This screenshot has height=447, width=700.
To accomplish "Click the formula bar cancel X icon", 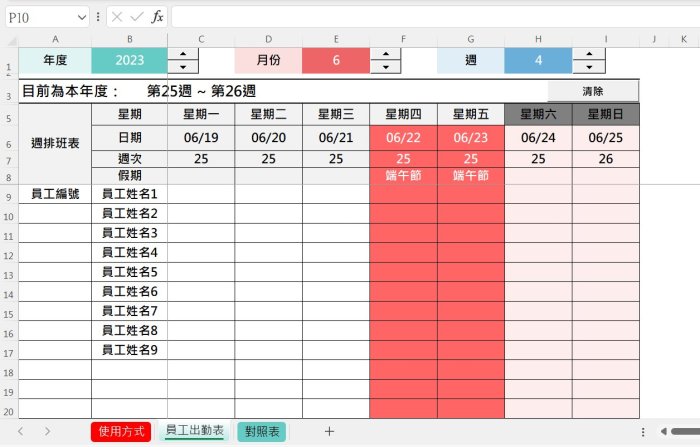I will [117, 17].
